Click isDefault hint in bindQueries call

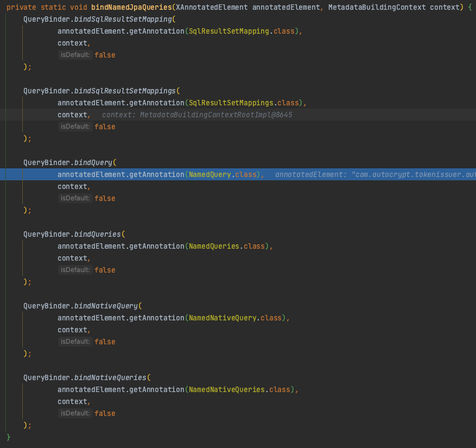[x=75, y=270]
